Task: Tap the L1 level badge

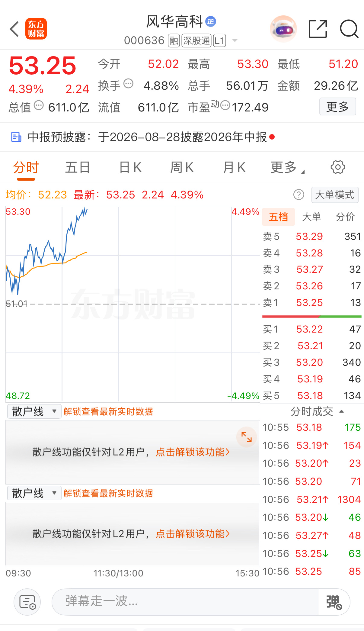Action: (219, 40)
